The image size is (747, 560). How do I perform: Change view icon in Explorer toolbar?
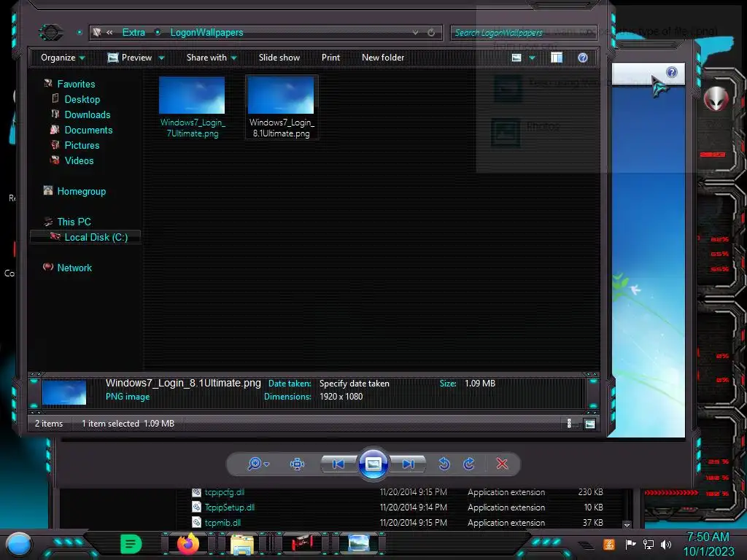(x=516, y=58)
